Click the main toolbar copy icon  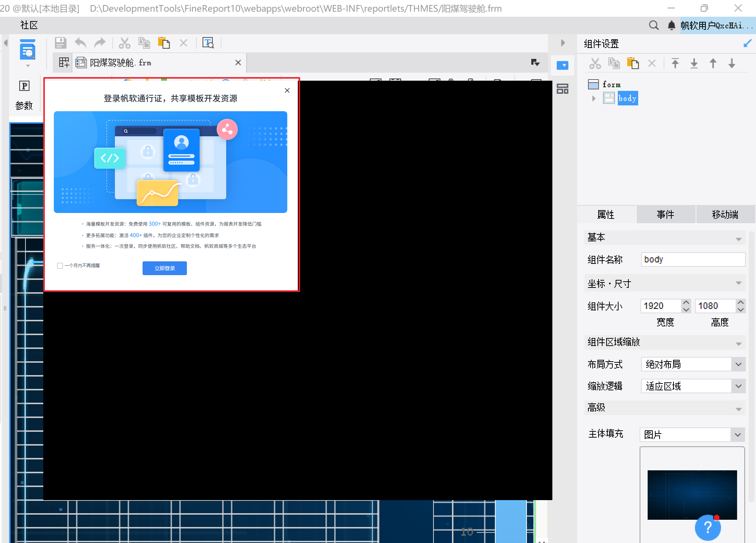(x=144, y=43)
